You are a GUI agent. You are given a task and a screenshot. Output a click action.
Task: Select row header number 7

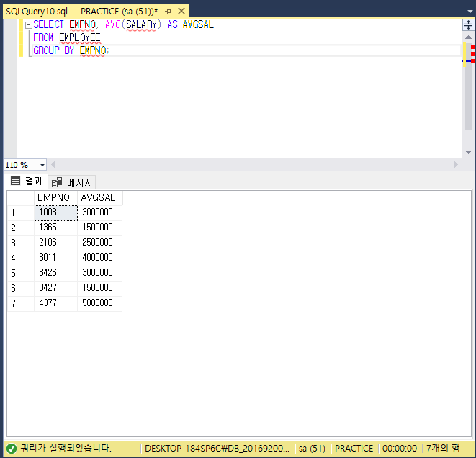click(21, 304)
